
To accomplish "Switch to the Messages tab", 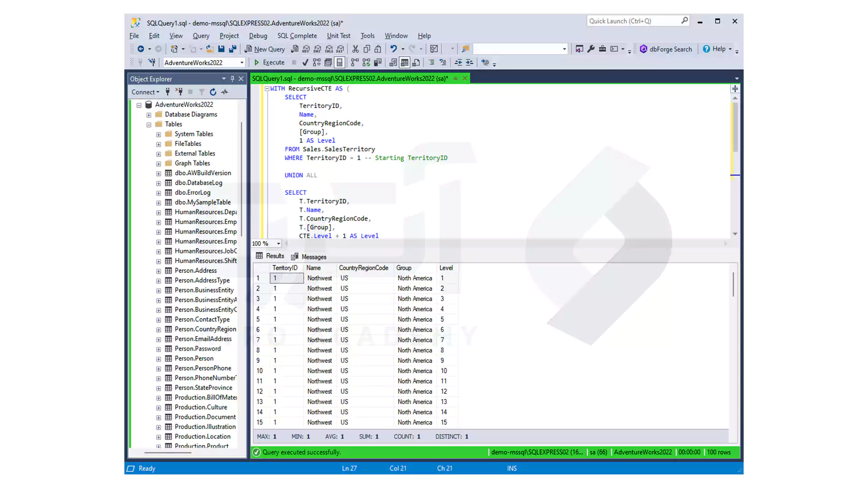I will click(x=309, y=257).
